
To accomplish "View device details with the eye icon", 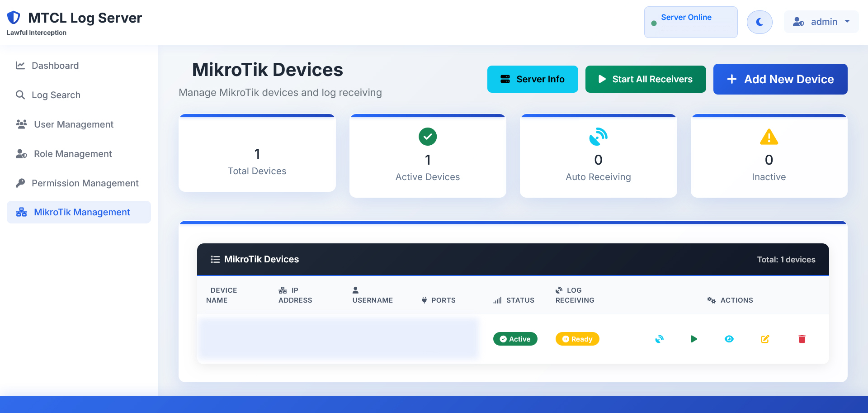I will pos(729,339).
